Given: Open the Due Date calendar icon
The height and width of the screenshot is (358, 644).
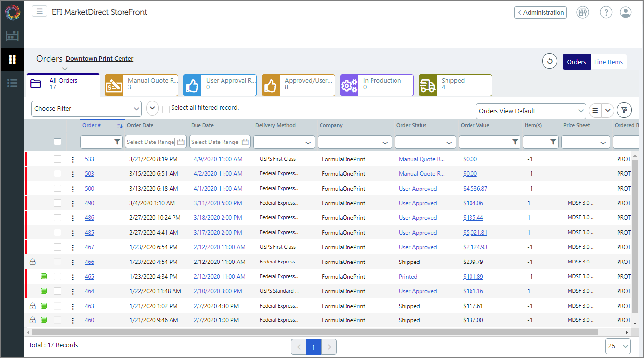Looking at the screenshot, I should point(245,142).
